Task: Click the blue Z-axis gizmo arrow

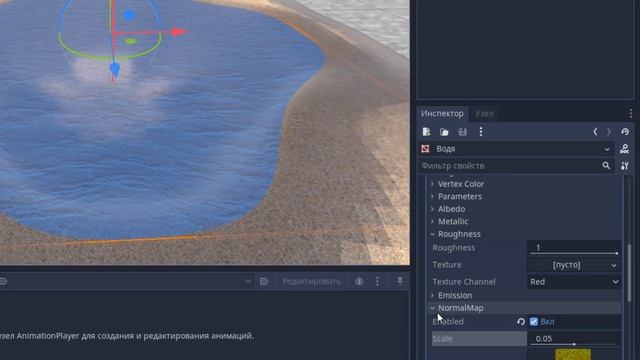Action: [x=115, y=70]
